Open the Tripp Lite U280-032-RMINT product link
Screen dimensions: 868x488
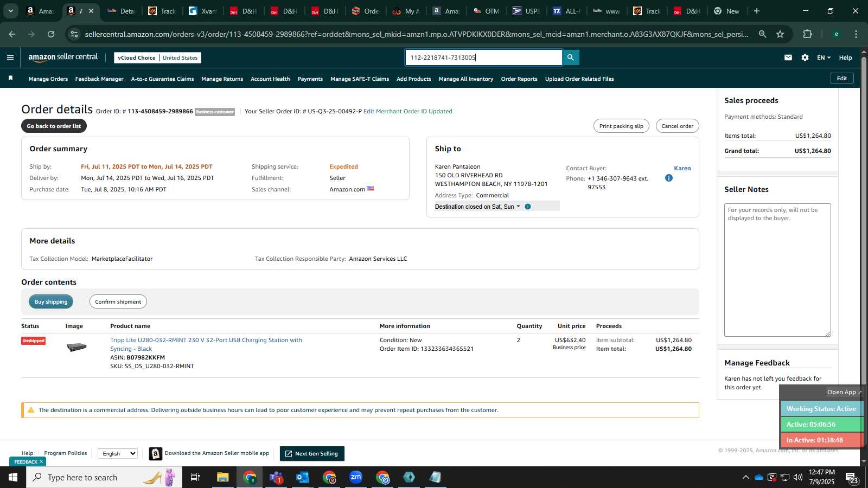(x=206, y=344)
